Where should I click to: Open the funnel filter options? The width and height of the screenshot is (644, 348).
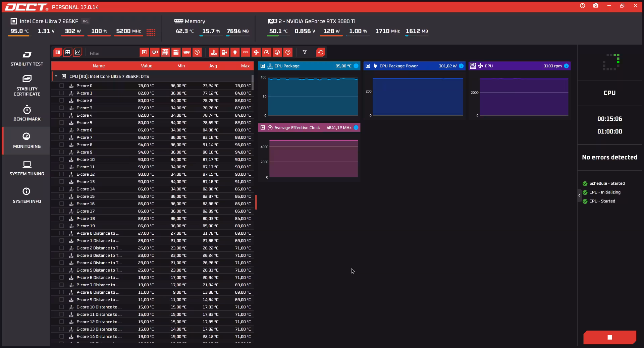[x=305, y=52]
